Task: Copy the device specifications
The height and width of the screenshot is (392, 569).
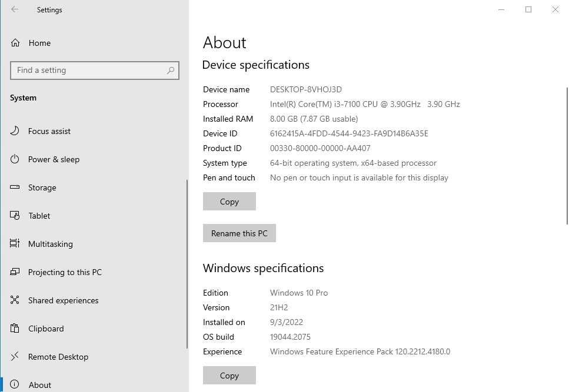Action: point(229,202)
